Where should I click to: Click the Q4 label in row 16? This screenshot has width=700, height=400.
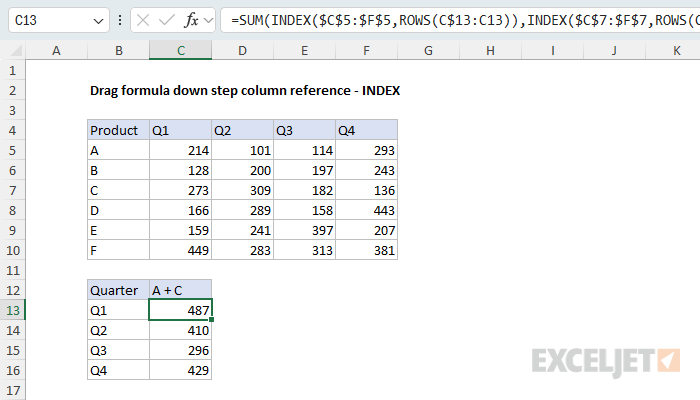point(118,370)
